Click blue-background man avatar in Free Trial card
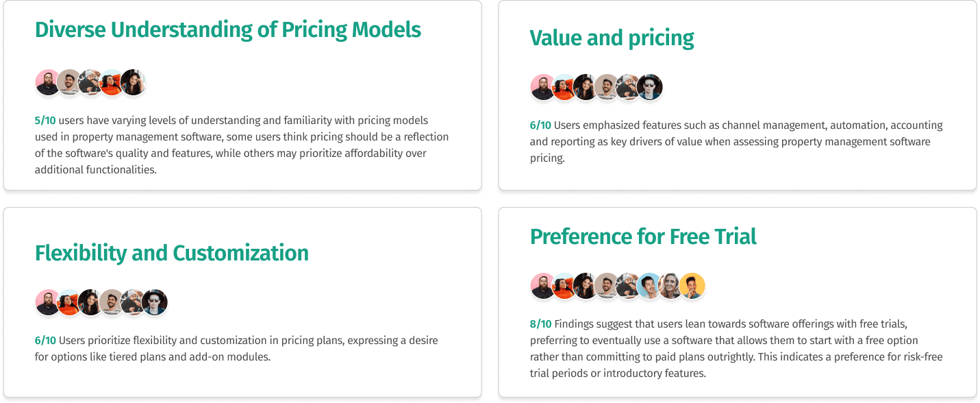 pos(650,286)
